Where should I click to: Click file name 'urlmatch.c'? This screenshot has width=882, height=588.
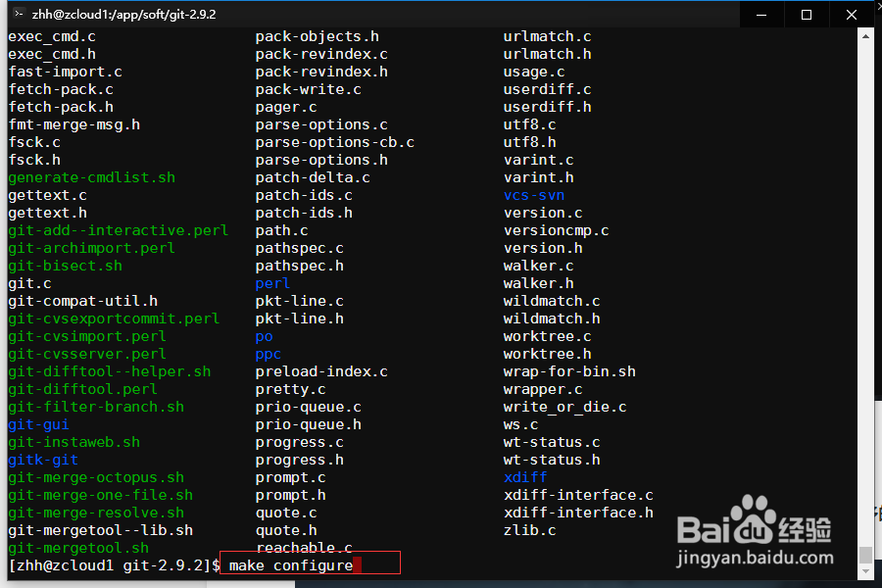[547, 36]
